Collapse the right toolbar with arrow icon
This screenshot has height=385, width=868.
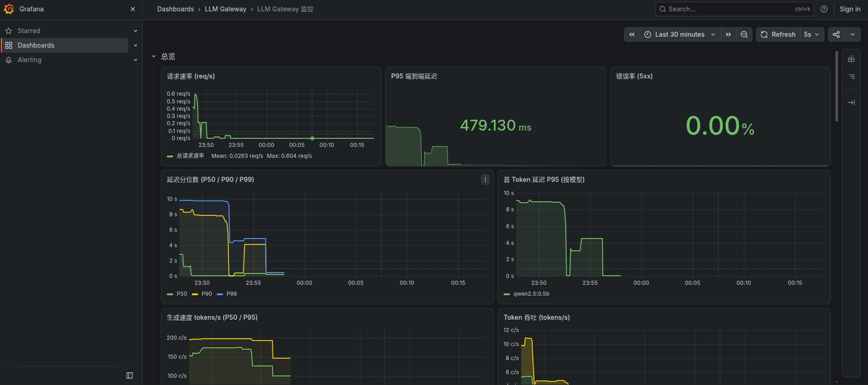click(x=851, y=102)
